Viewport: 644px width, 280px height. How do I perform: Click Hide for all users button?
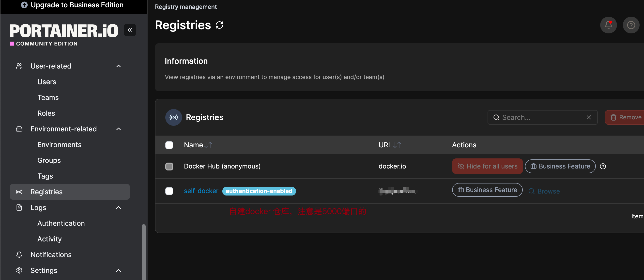tap(487, 166)
